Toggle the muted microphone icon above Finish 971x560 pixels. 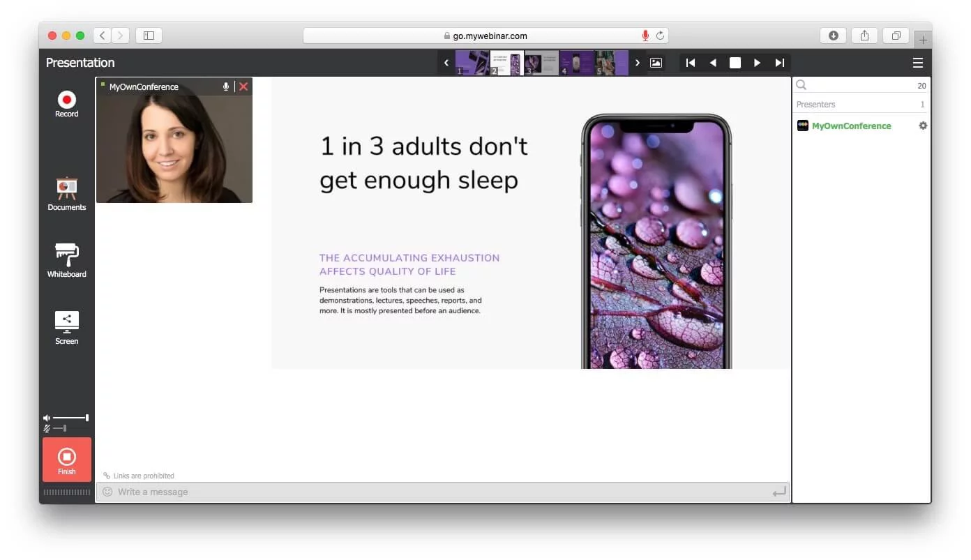(x=47, y=428)
